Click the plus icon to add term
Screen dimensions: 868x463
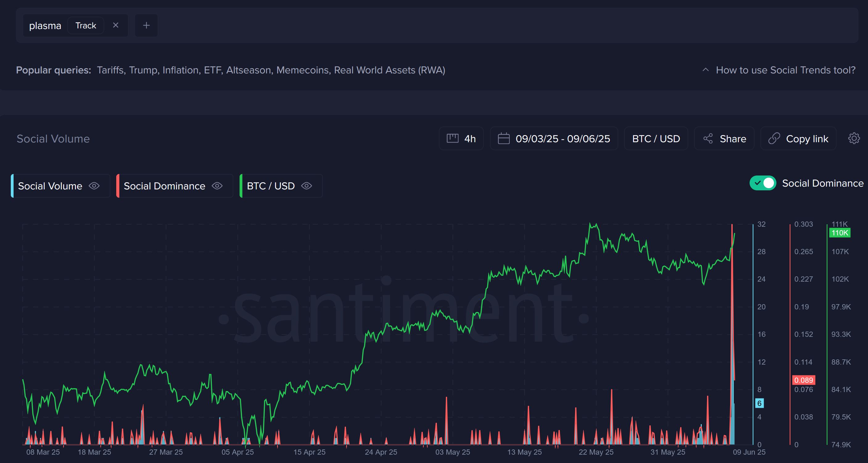pyautogui.click(x=146, y=25)
